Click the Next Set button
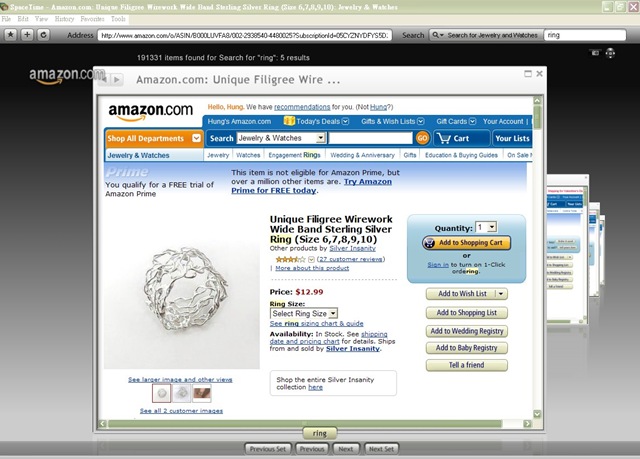This screenshot has width=640, height=459. (x=381, y=449)
